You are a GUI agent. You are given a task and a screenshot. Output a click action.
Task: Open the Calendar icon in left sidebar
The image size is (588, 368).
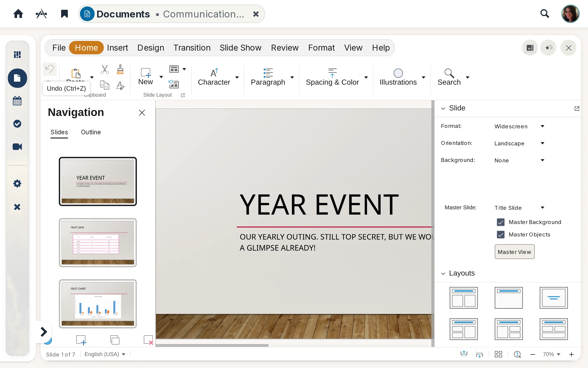click(17, 101)
